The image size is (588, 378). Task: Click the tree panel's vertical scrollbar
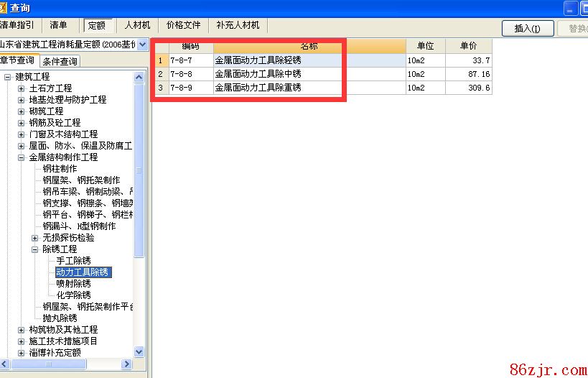139,216
